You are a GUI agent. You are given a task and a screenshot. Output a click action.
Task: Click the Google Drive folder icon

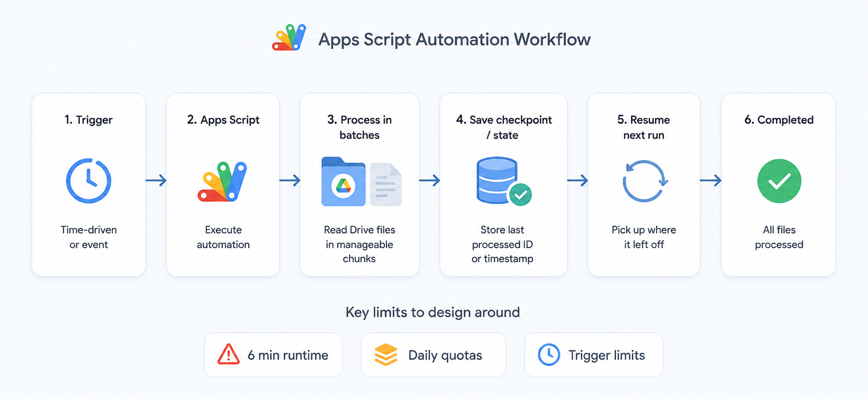click(x=343, y=182)
